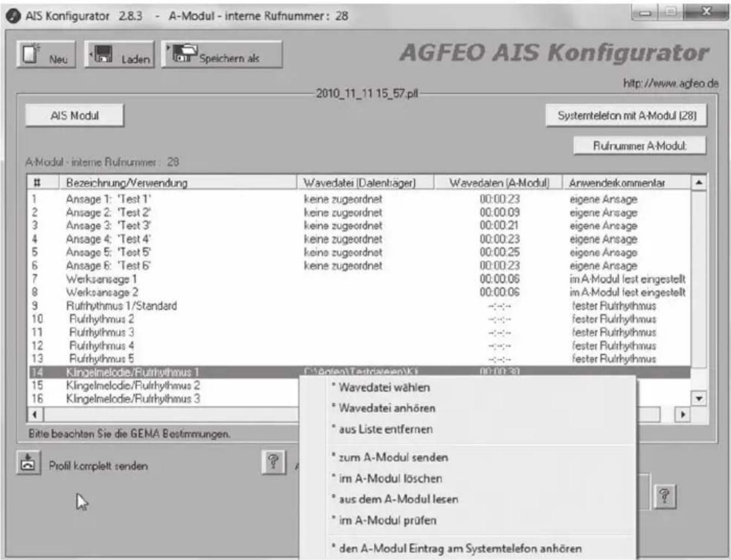
Task: Click the Speichern als button
Action: [222, 54]
